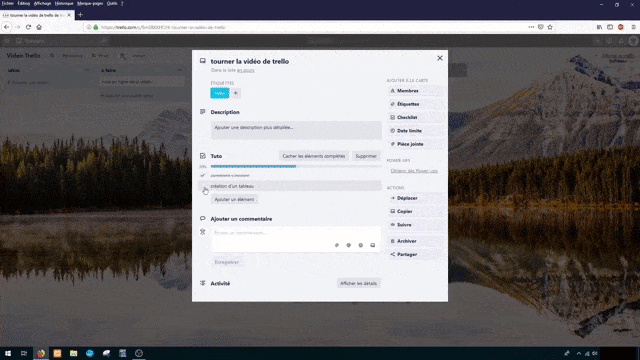Click 'Cacher les éléments complétés' button
The width and height of the screenshot is (640, 360).
click(x=313, y=156)
